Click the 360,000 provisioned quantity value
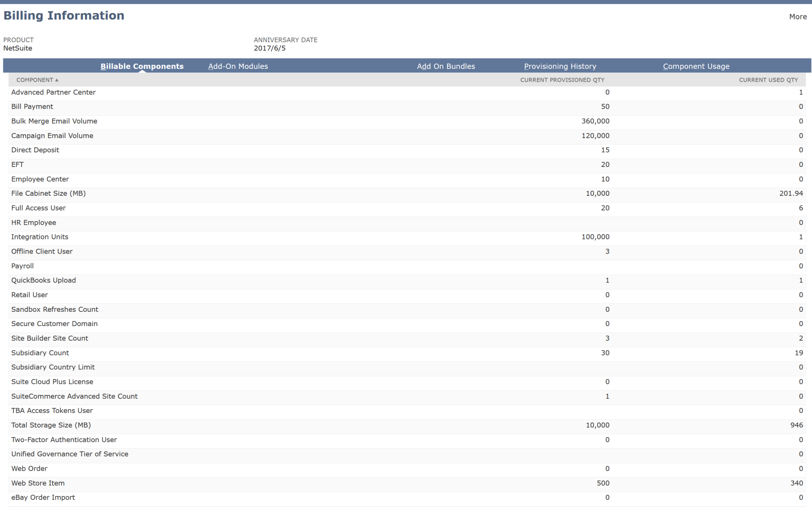Screen dimensions: 812x515 coord(595,121)
